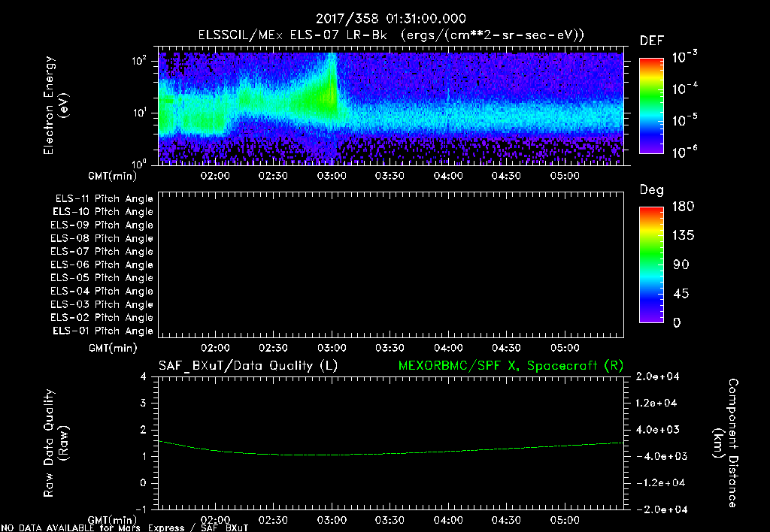Click the -2.0e+04 distance axis value
This screenshot has width=770, height=532.
660,509
